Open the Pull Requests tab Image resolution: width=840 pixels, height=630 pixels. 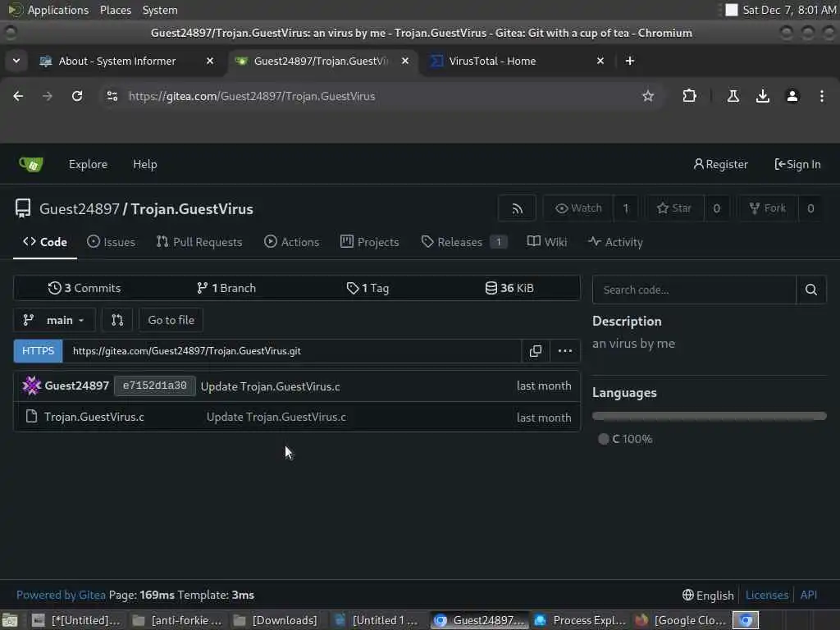(x=199, y=242)
